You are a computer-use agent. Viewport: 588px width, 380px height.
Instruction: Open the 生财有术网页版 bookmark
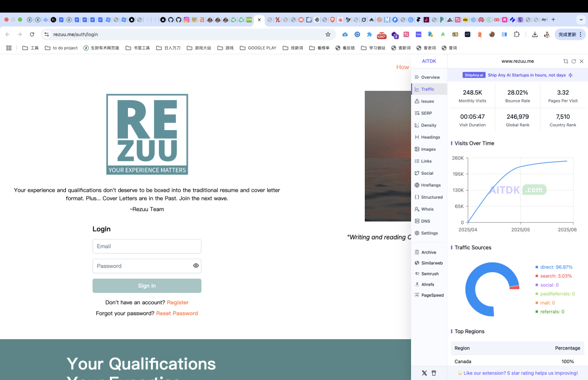pyautogui.click(x=101, y=48)
